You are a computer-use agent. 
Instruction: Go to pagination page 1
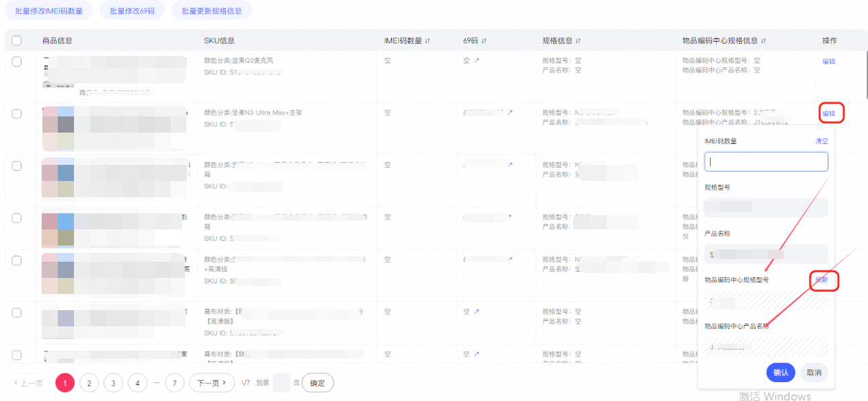(x=65, y=383)
